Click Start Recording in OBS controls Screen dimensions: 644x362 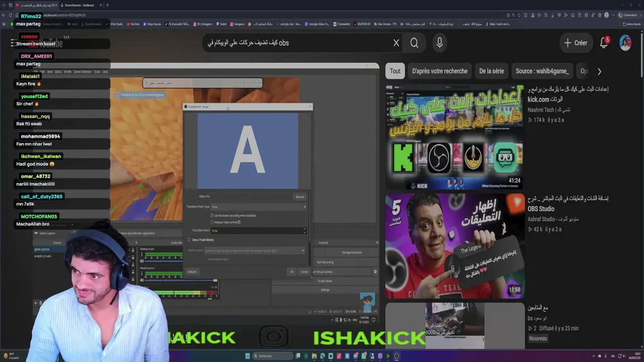325,262
